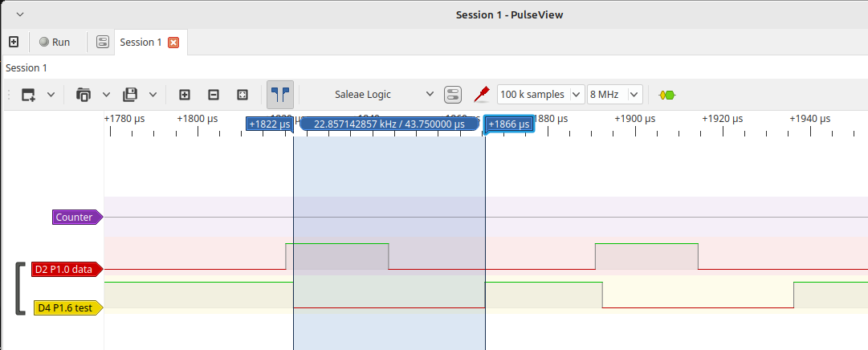Screen dimensions: 868x350
Task: Click the new session icon beside Run
Action: [14, 42]
